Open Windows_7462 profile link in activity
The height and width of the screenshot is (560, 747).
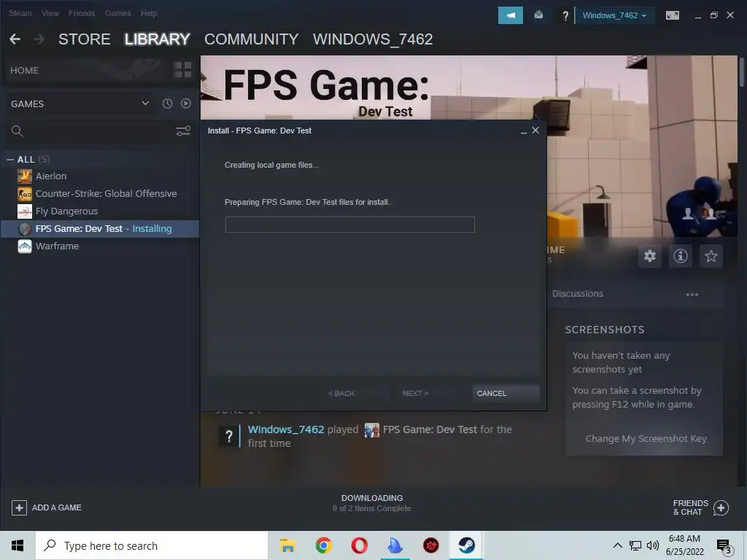tap(286, 429)
